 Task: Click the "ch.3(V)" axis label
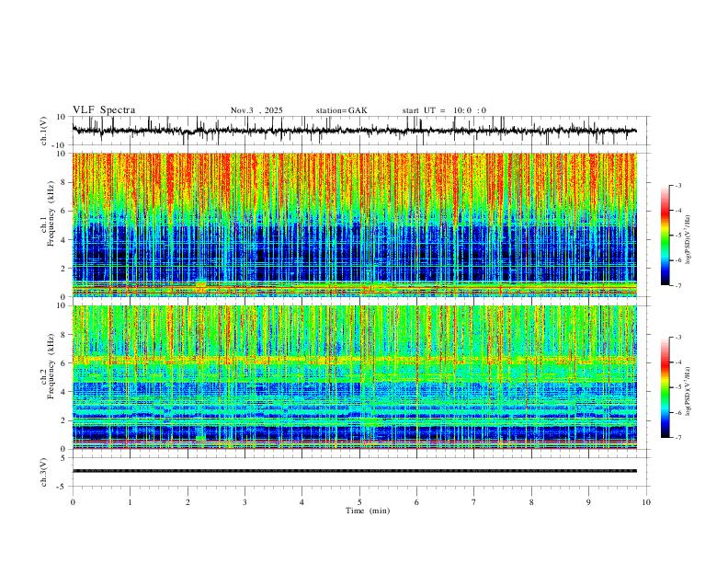pos(44,472)
